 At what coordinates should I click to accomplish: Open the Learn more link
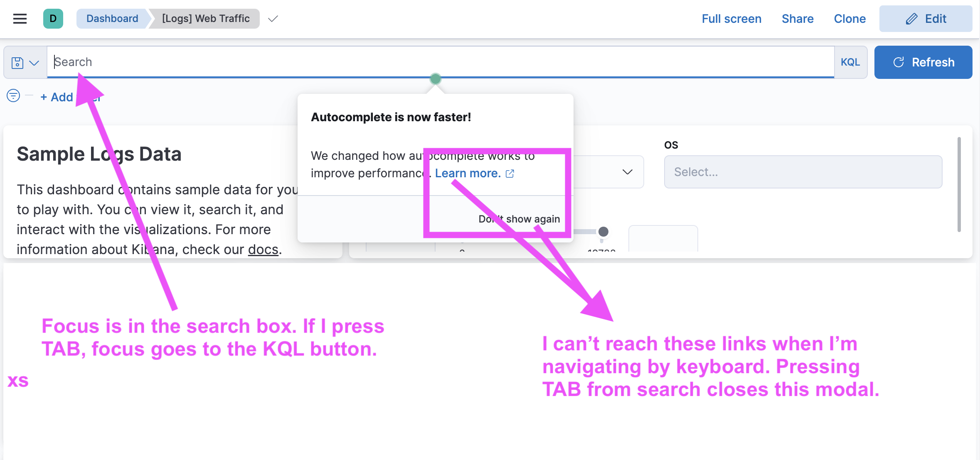tap(468, 173)
